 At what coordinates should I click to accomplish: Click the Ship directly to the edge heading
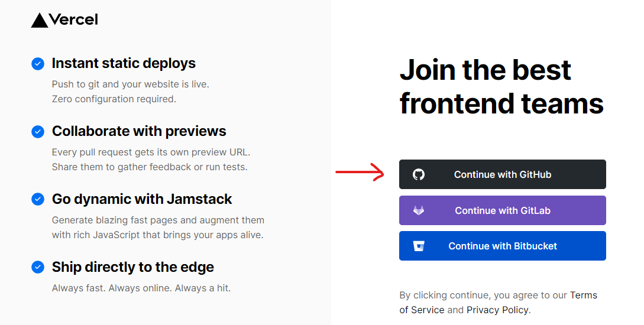[x=133, y=267]
